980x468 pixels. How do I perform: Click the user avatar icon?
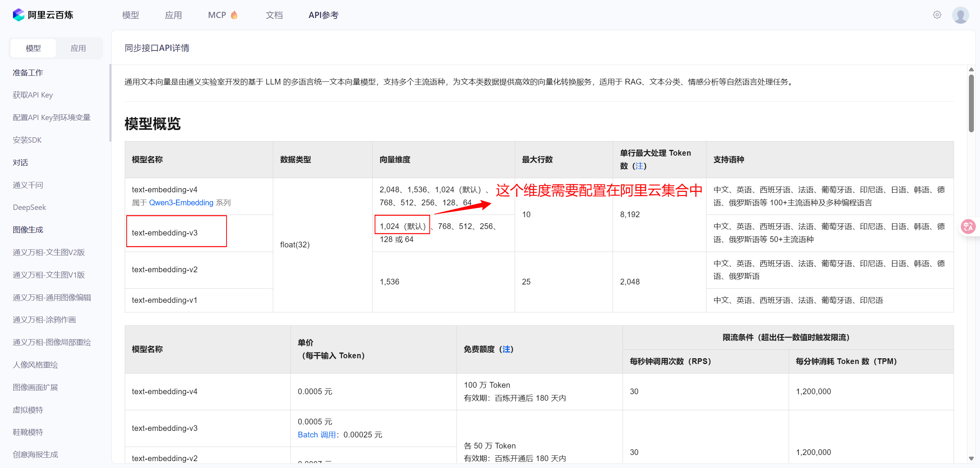960,15
